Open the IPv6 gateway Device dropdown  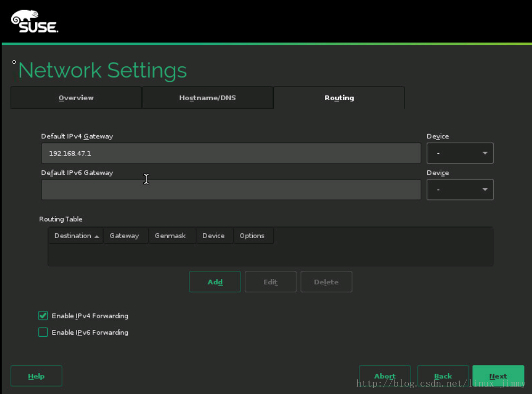pos(460,189)
